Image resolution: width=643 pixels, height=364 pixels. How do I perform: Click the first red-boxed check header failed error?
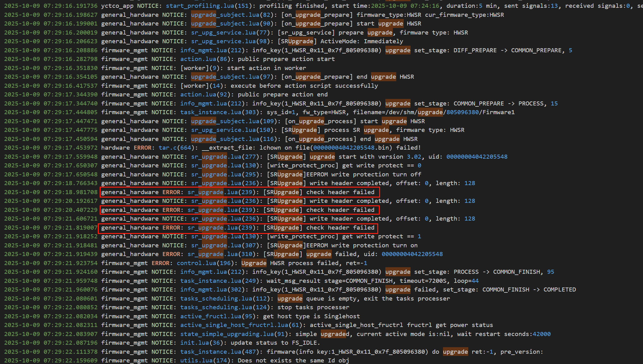pos(240,192)
